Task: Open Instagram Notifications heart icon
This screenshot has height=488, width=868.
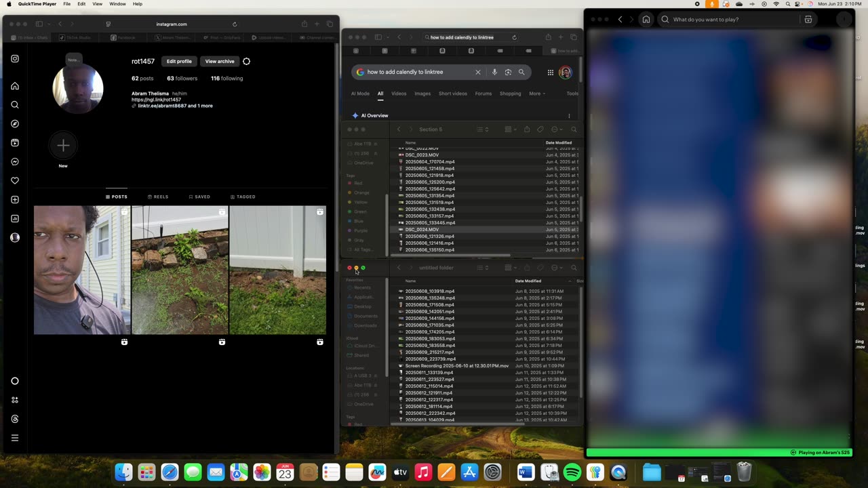Action: (15, 181)
